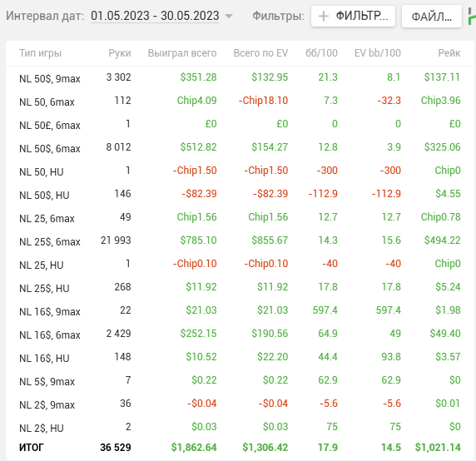This screenshot has height=461, width=476.
Task: Click the green icon right of ФАЙЛ
Action: [x=472, y=17]
